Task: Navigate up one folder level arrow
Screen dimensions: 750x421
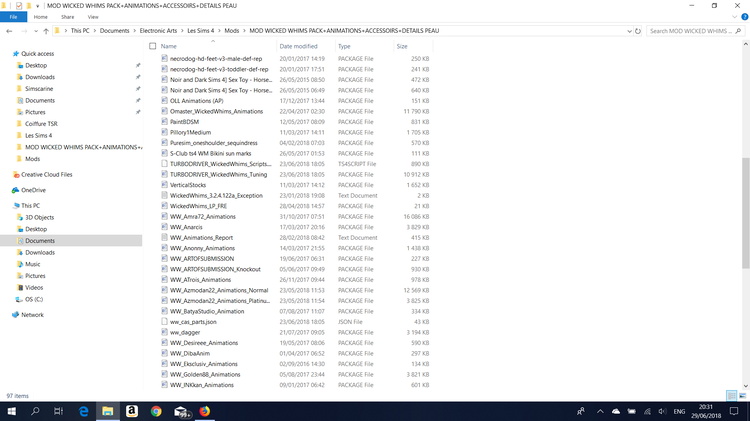Action: (x=46, y=31)
